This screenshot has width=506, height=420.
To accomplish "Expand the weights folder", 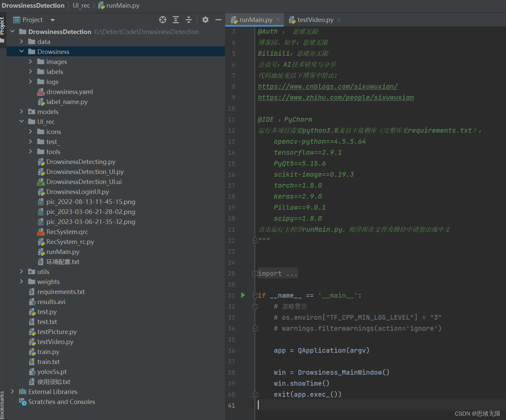I will point(21,281).
